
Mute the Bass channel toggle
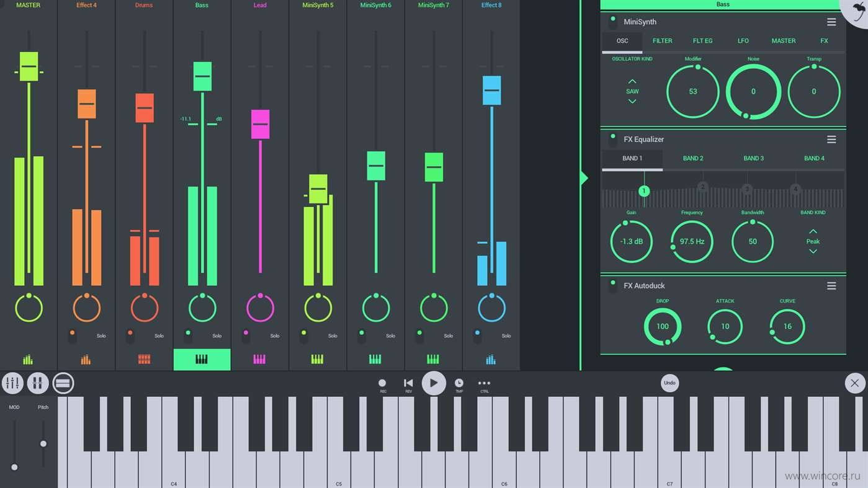coord(188,335)
